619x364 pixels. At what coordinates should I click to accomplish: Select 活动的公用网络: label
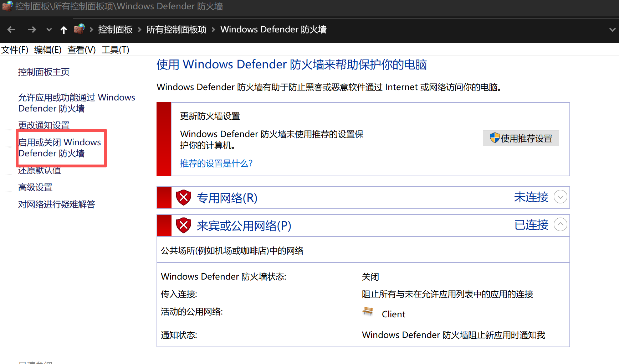coord(192,312)
